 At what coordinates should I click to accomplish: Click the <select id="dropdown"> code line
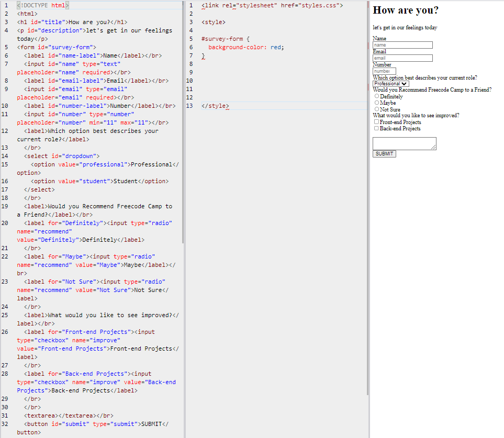coord(62,156)
